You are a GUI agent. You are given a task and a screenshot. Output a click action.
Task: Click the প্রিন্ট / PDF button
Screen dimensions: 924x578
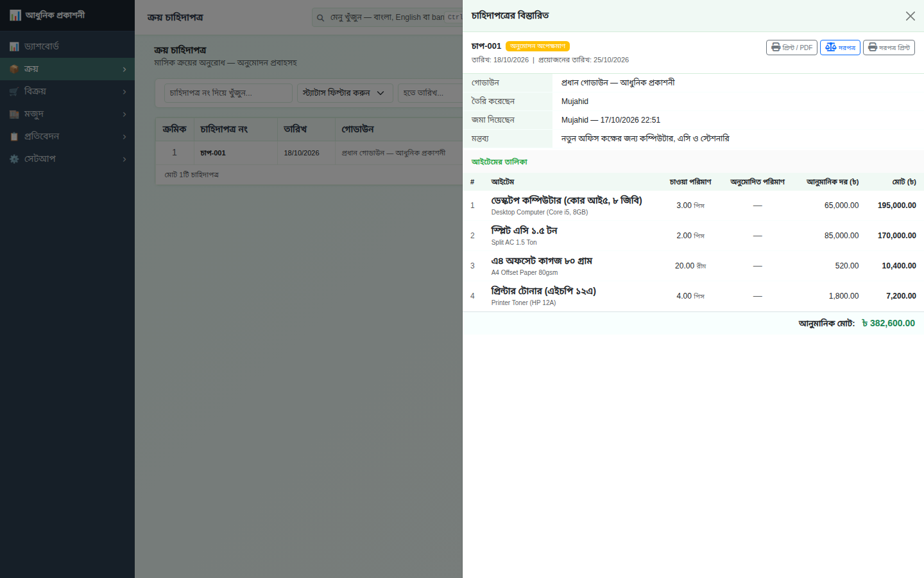[x=792, y=48]
